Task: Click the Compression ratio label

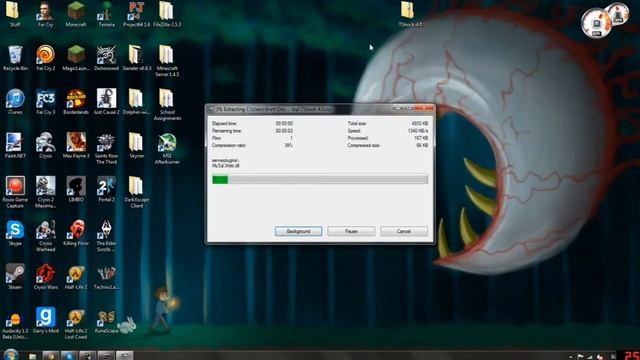Action: click(229, 145)
